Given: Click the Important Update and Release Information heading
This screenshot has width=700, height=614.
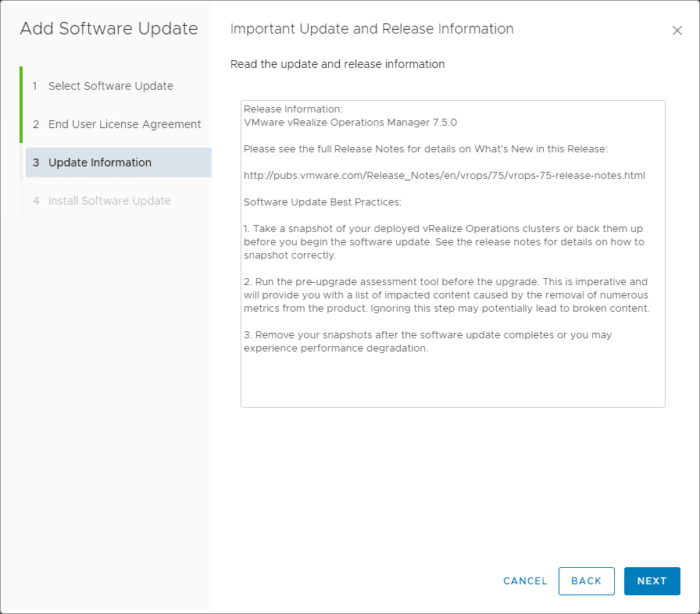Looking at the screenshot, I should pyautogui.click(x=372, y=29).
